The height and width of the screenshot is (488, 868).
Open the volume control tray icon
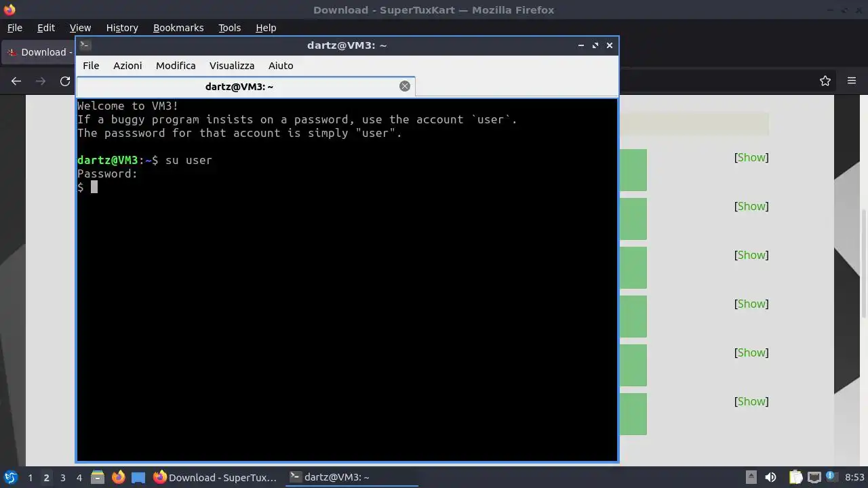[770, 477]
